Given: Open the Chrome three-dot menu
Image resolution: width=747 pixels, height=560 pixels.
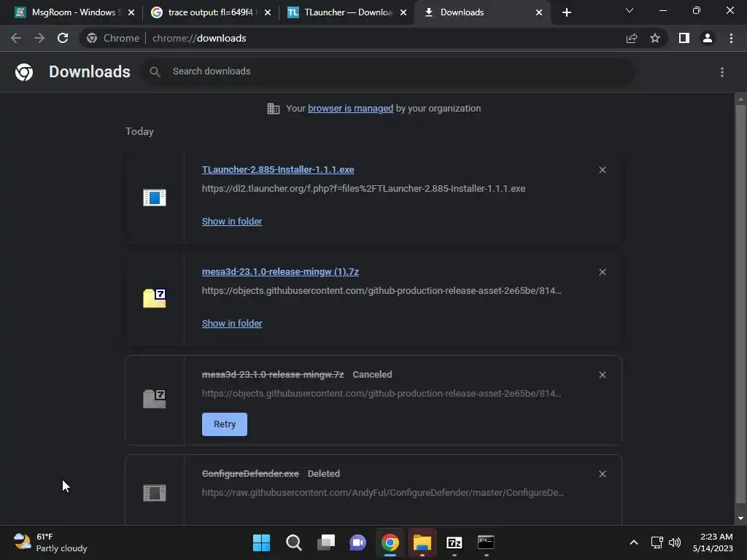Looking at the screenshot, I should [731, 38].
